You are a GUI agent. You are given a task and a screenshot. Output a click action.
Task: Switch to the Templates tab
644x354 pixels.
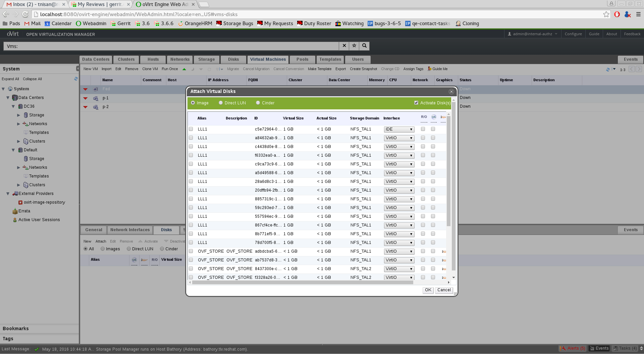click(x=330, y=59)
